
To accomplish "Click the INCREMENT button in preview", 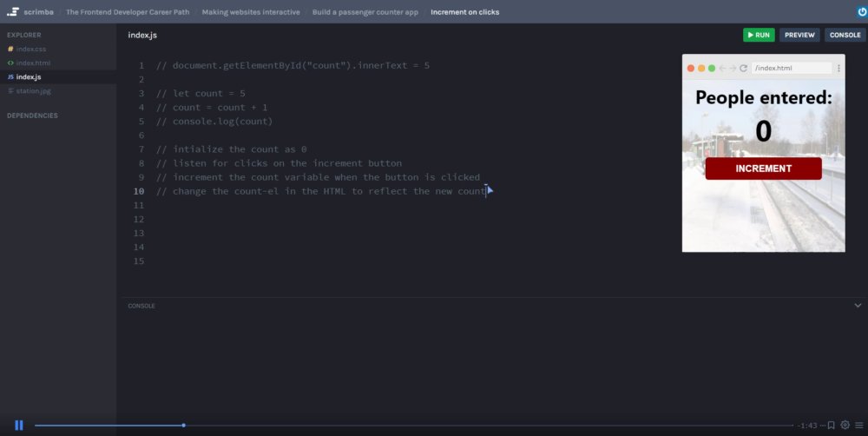I will point(763,168).
